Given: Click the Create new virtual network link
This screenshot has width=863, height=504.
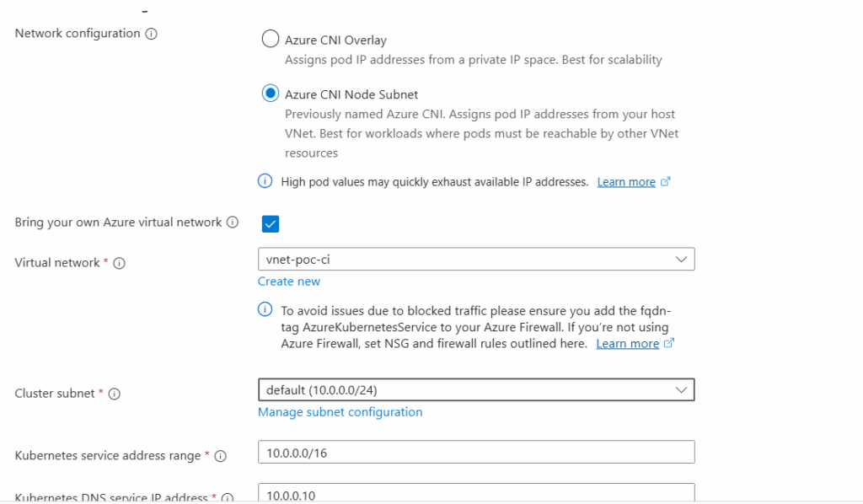Looking at the screenshot, I should [289, 281].
